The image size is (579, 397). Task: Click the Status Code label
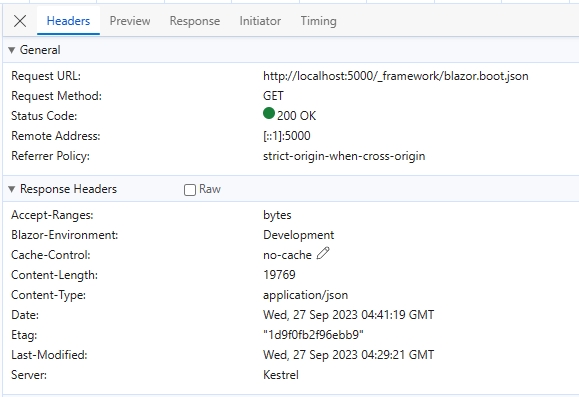pyautogui.click(x=44, y=116)
